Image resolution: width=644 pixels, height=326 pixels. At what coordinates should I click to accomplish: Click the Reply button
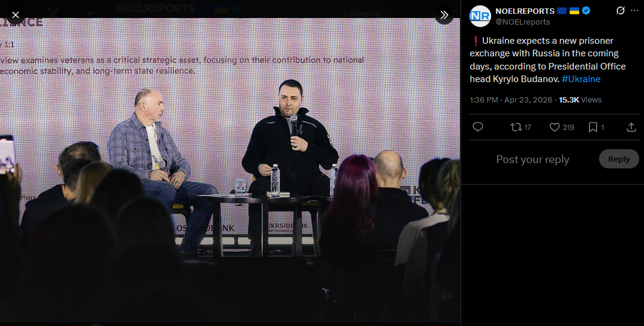[x=619, y=159]
